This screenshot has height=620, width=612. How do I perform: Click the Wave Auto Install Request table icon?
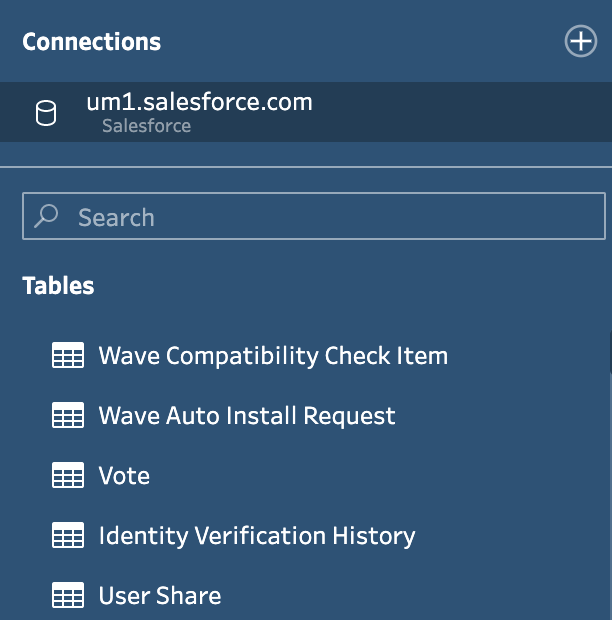pos(68,415)
